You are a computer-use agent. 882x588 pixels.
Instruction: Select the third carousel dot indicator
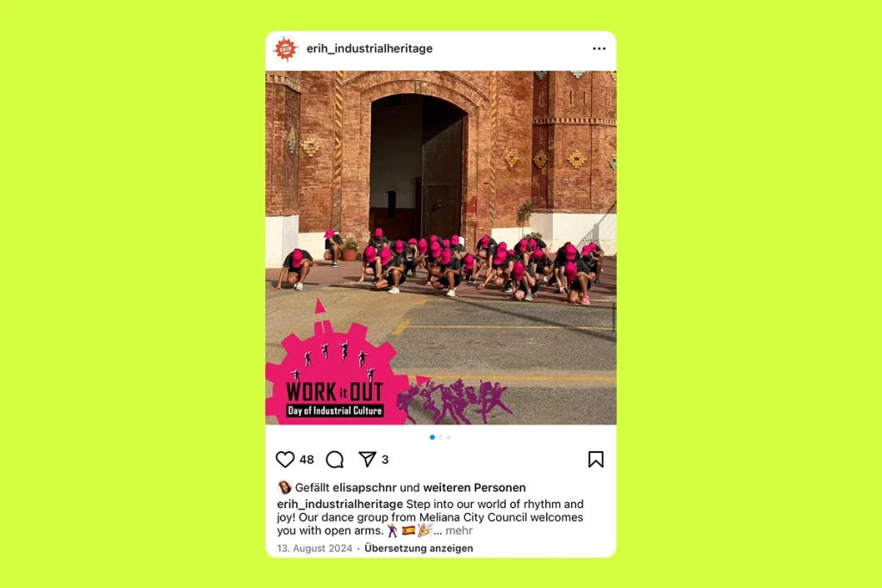449,436
